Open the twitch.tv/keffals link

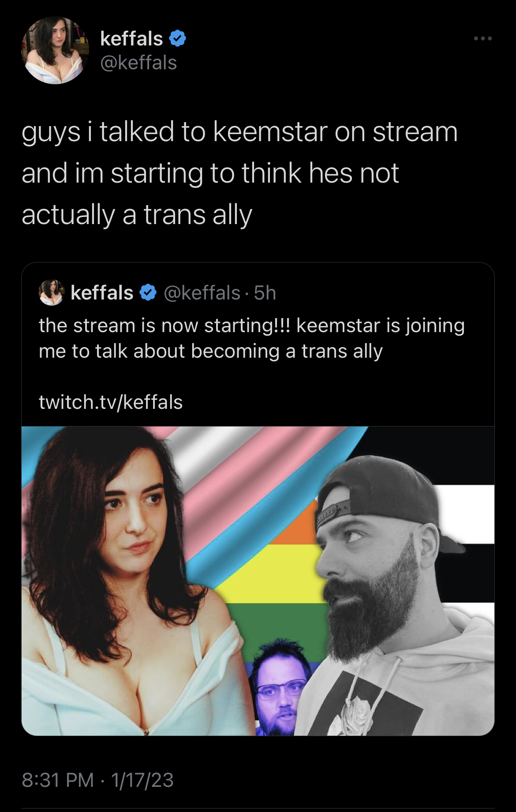point(111,402)
